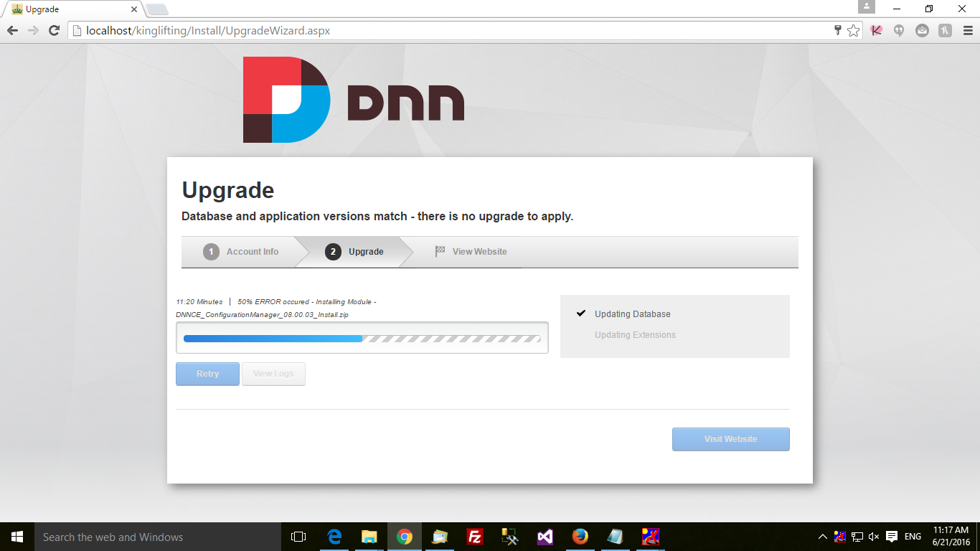Show hidden system tray icons
This screenshot has height=551, width=980.
(x=822, y=537)
